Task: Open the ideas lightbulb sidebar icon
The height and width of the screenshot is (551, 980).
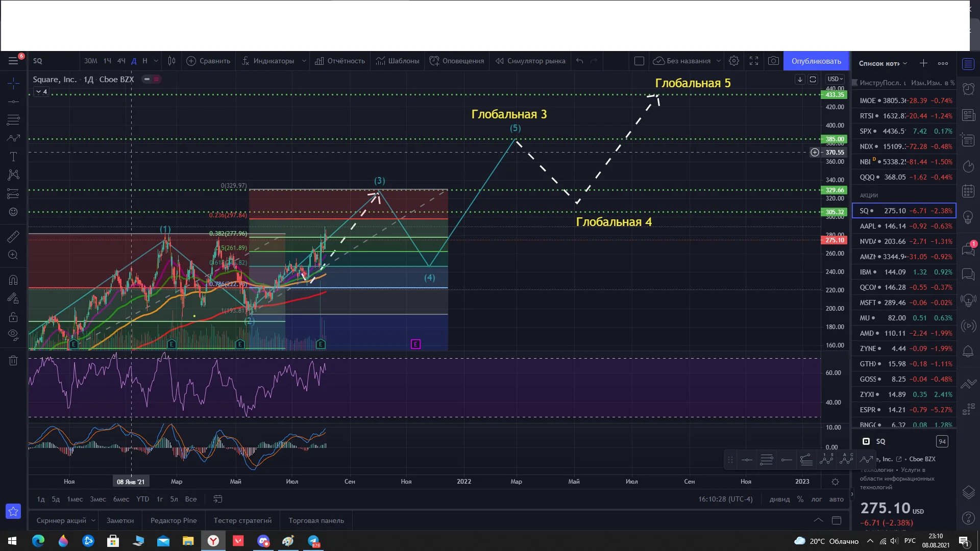Action: 968,217
